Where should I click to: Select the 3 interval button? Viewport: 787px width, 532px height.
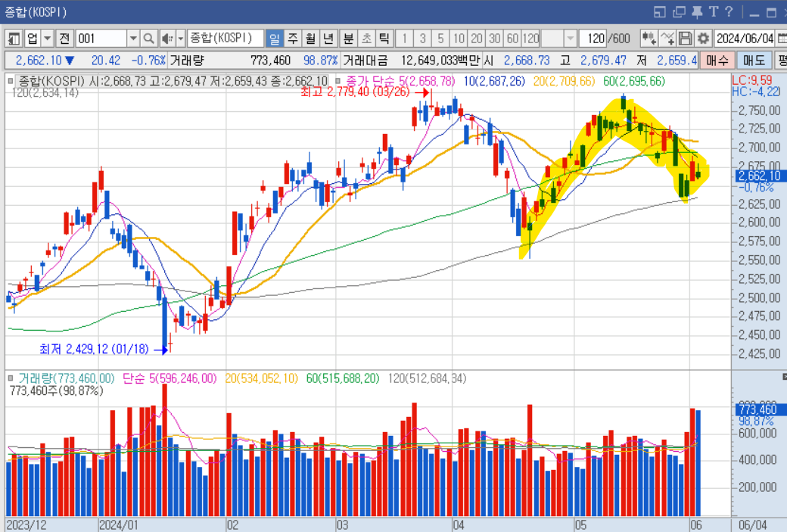coord(422,38)
